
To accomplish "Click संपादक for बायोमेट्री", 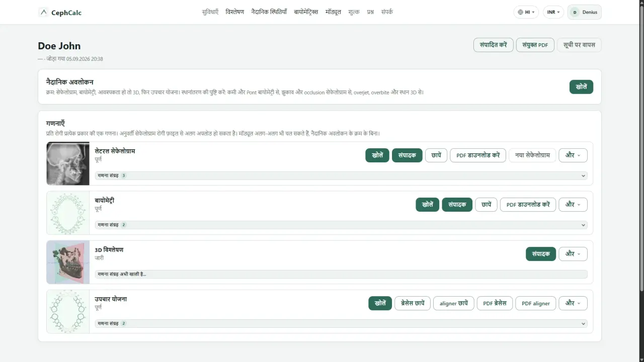I will click(457, 205).
